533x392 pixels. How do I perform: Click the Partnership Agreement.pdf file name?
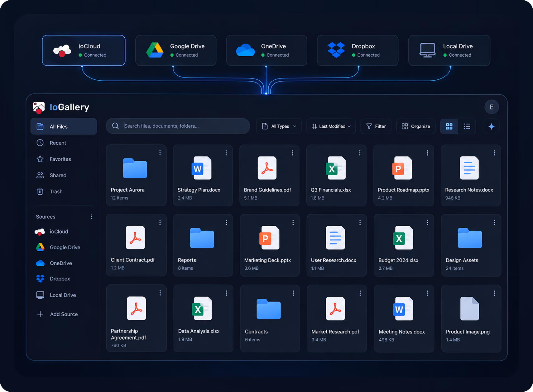[x=128, y=334]
